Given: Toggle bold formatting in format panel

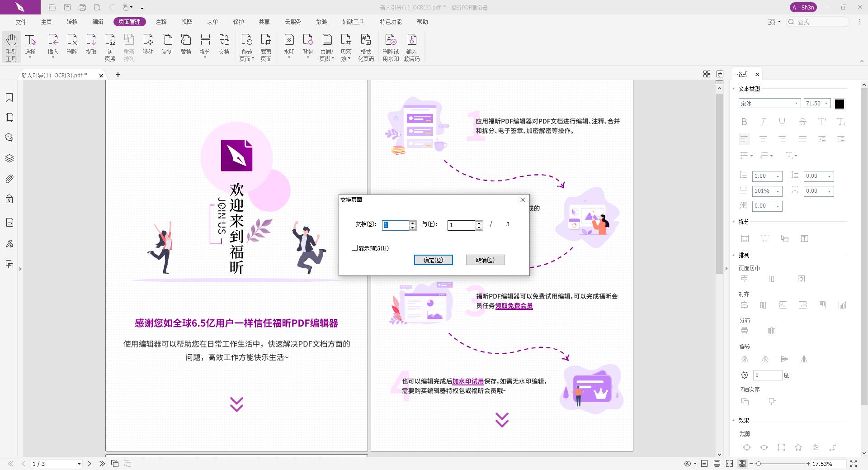Looking at the screenshot, I should tap(744, 122).
